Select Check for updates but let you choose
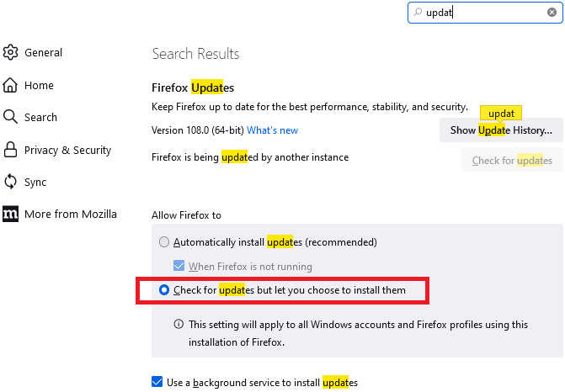 tap(164, 290)
